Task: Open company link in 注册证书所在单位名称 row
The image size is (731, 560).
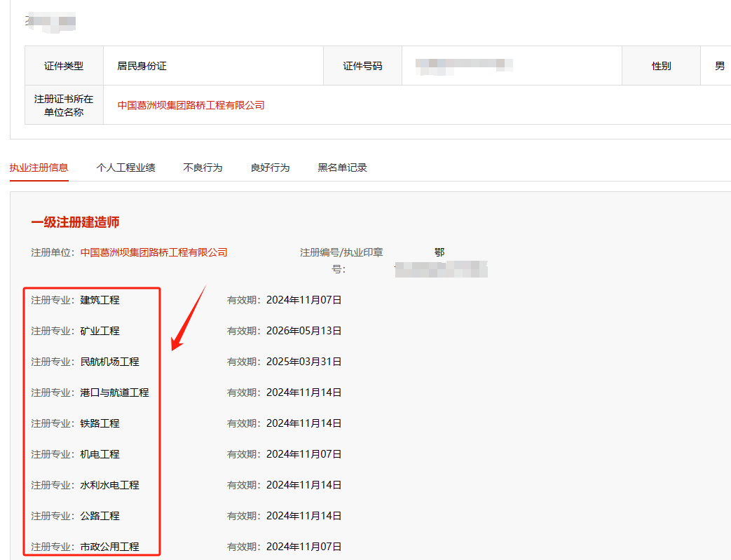Action: pyautogui.click(x=191, y=105)
